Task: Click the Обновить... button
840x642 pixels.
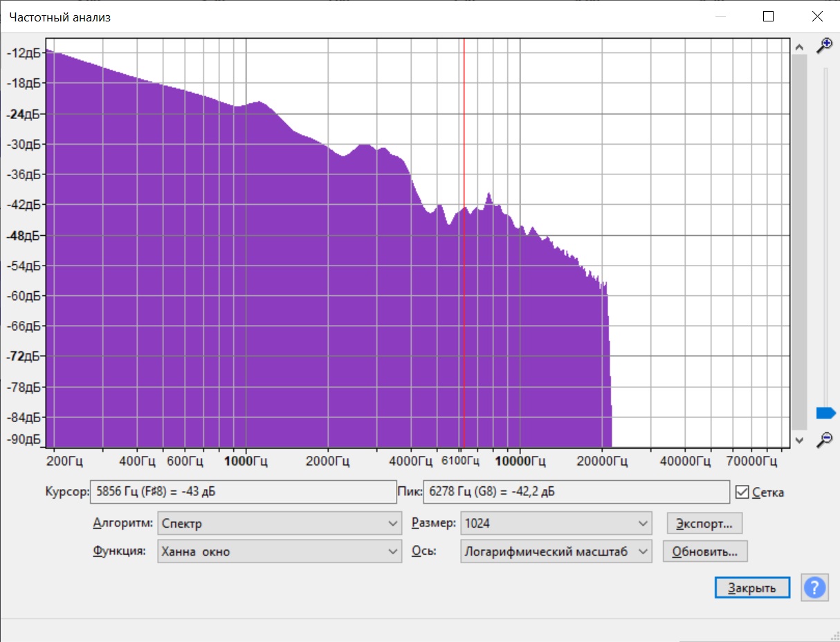Action: pyautogui.click(x=705, y=551)
